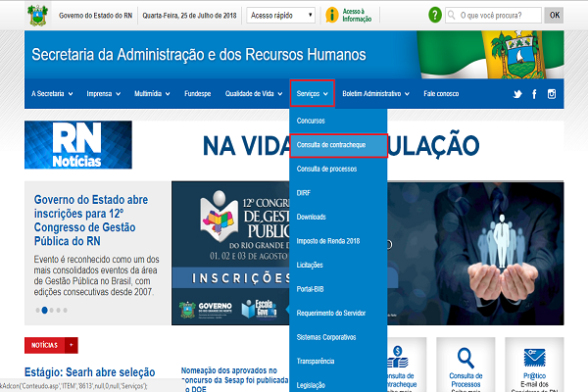Click the magnifier icon in search box
The image size is (588, 392).
452,15
